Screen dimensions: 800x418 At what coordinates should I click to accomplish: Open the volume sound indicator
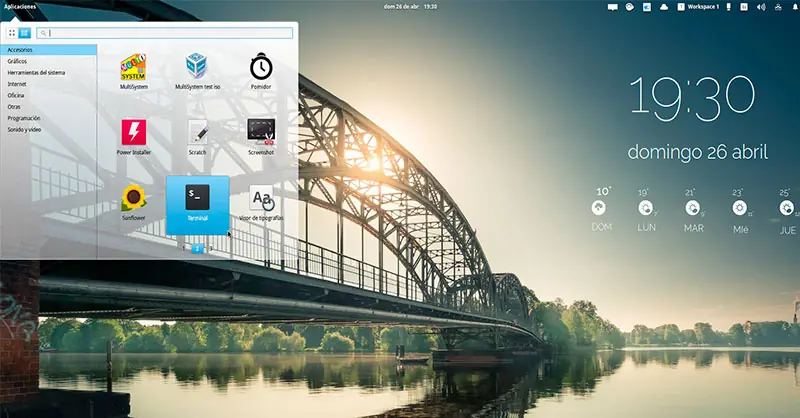[x=761, y=7]
